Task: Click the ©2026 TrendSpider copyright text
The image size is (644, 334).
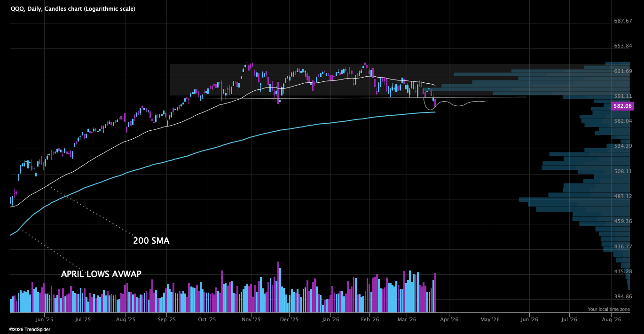Action: click(30, 330)
